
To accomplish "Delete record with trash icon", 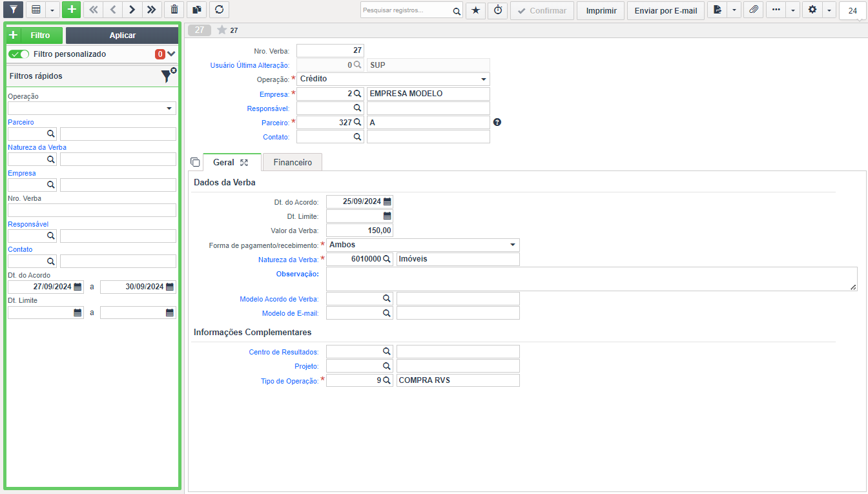I will 174,10.
